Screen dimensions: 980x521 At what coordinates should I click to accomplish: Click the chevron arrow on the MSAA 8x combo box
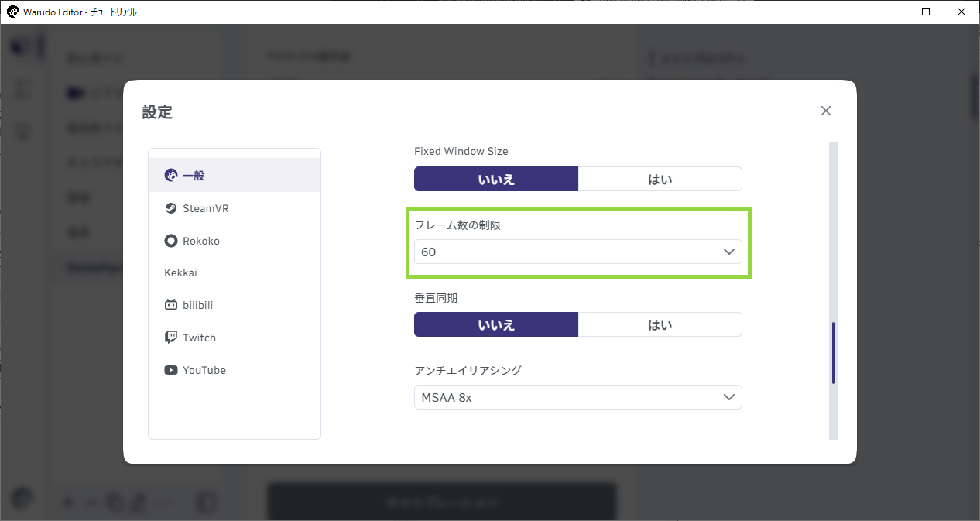728,397
